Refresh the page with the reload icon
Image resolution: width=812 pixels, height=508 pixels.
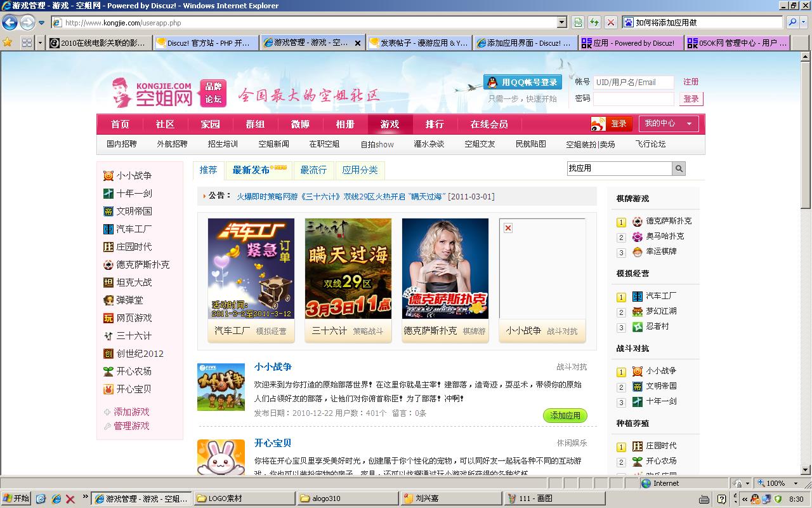pos(594,22)
